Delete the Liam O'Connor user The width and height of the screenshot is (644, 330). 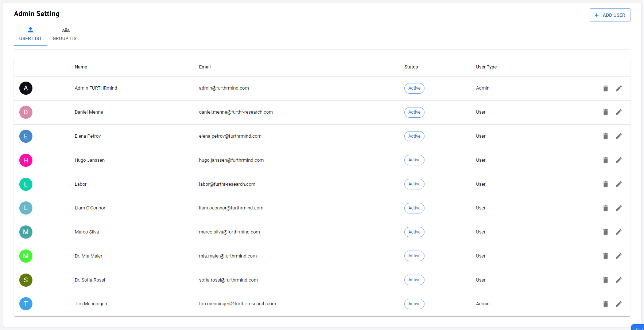(606, 208)
